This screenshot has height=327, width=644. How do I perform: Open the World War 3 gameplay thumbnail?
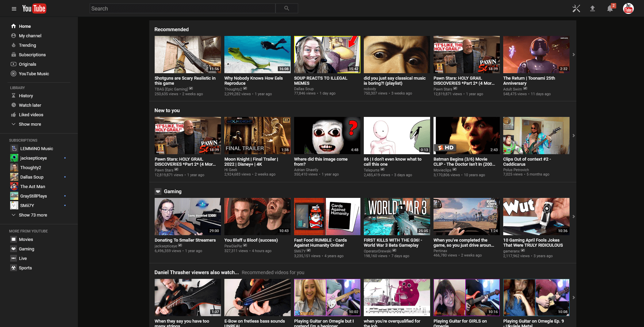pos(397,217)
